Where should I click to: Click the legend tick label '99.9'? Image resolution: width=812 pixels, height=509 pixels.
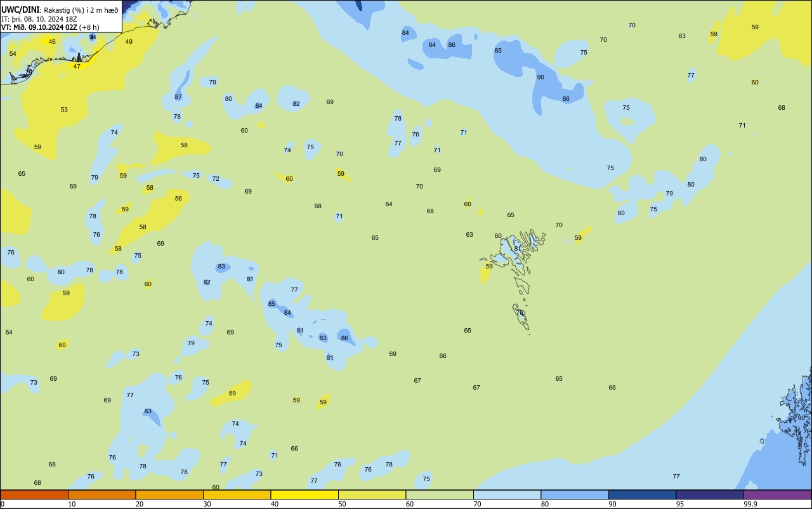pos(750,504)
